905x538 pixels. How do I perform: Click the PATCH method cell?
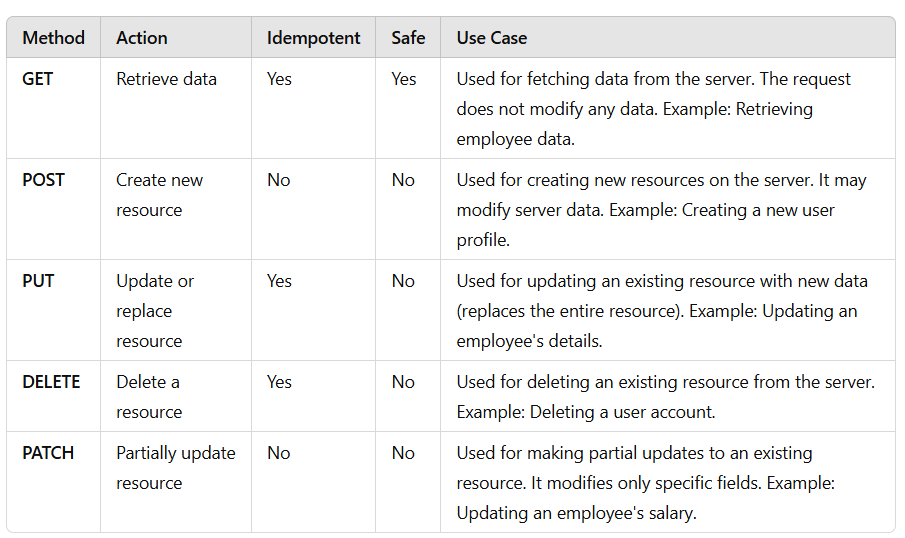[x=48, y=453]
